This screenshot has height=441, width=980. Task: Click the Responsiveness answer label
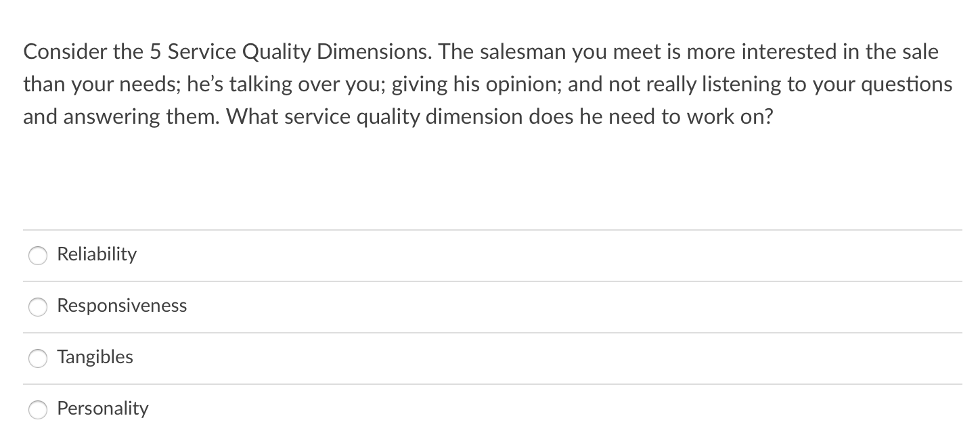(122, 306)
